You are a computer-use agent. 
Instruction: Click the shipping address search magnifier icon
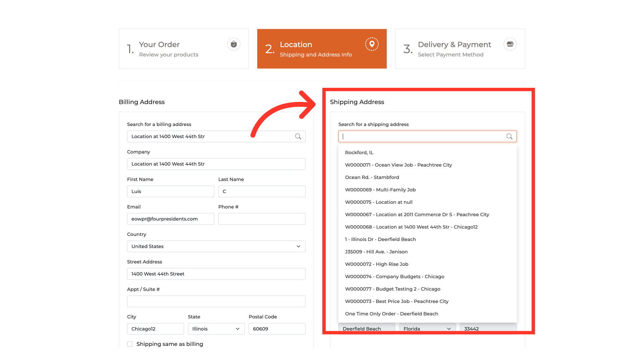[509, 136]
